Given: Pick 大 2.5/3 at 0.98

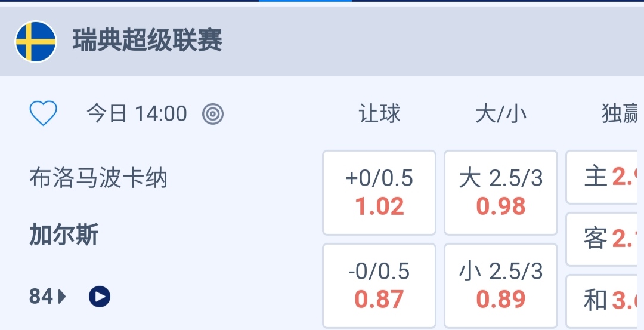Looking at the screenshot, I should click(501, 193).
